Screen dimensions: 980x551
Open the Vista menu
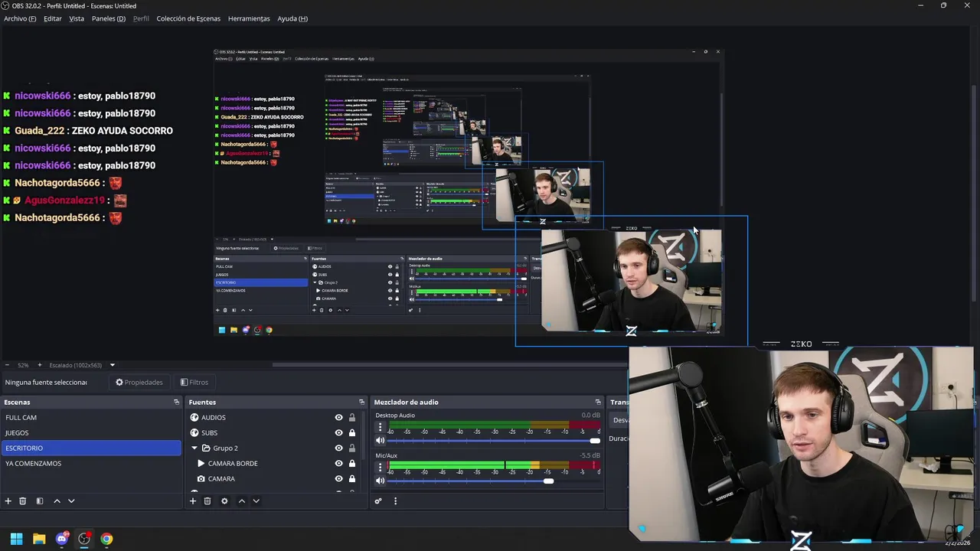coord(77,18)
